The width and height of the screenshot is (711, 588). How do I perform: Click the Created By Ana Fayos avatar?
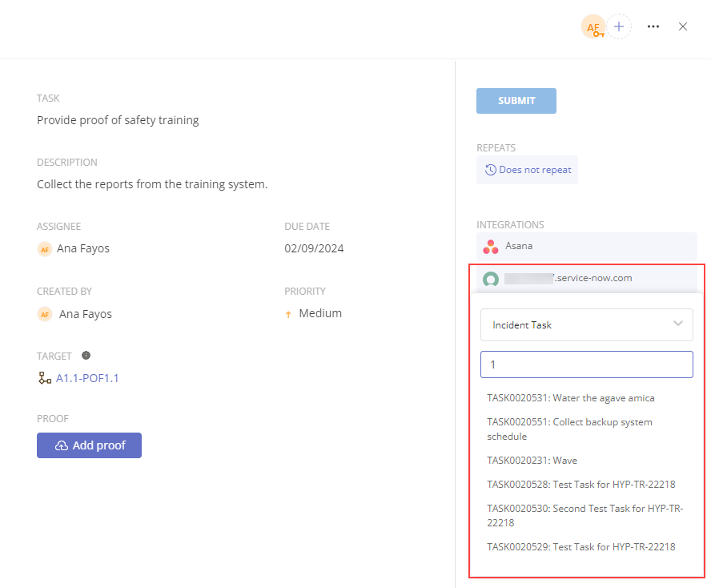pos(45,314)
